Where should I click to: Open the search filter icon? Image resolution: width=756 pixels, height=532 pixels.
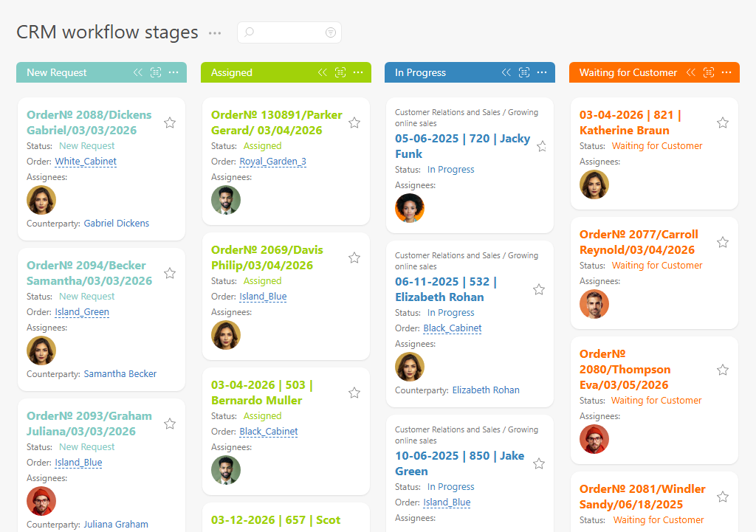[331, 32]
